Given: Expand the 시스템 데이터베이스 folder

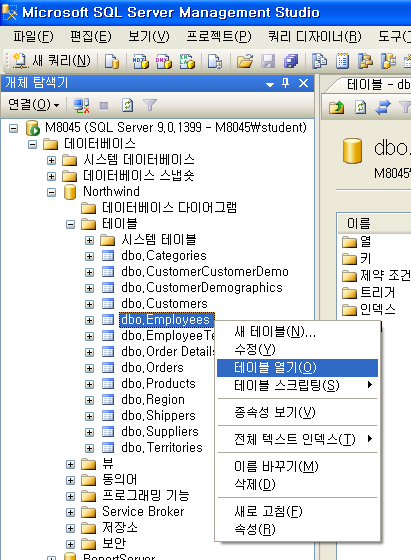Looking at the screenshot, I should [51, 160].
